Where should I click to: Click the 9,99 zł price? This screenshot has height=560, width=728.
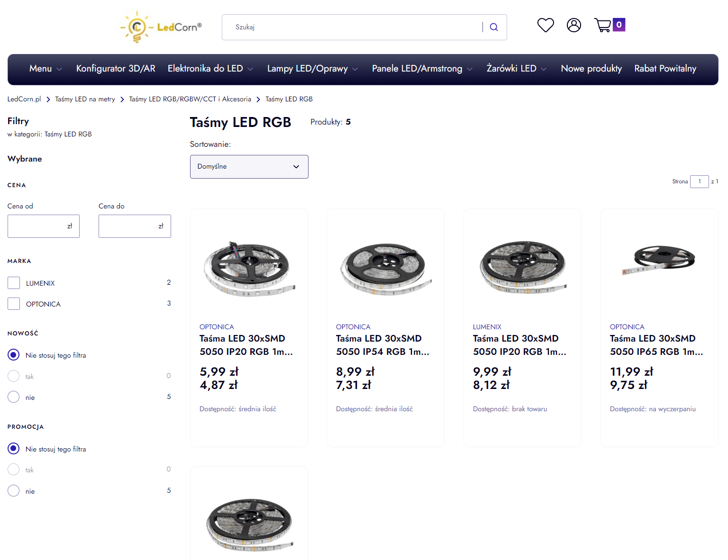click(492, 371)
